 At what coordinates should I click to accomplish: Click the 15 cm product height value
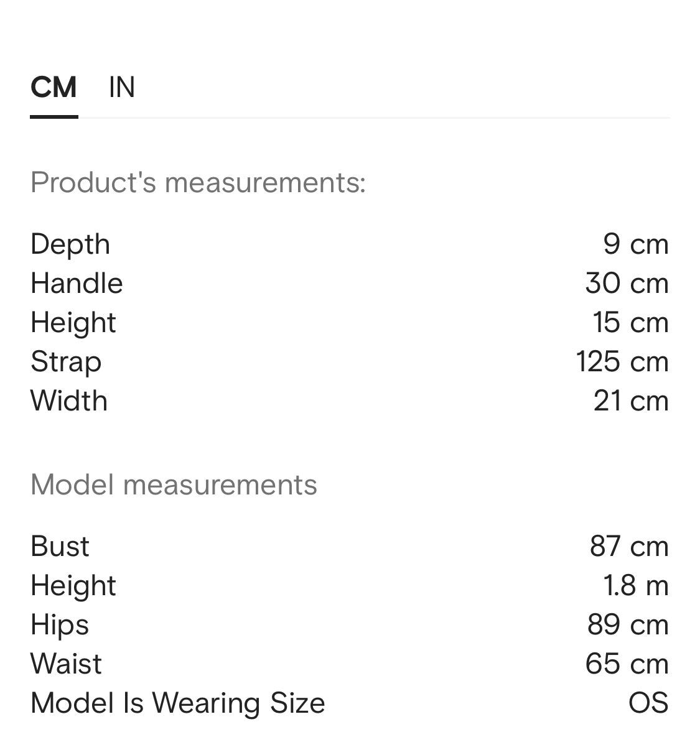pyautogui.click(x=630, y=322)
